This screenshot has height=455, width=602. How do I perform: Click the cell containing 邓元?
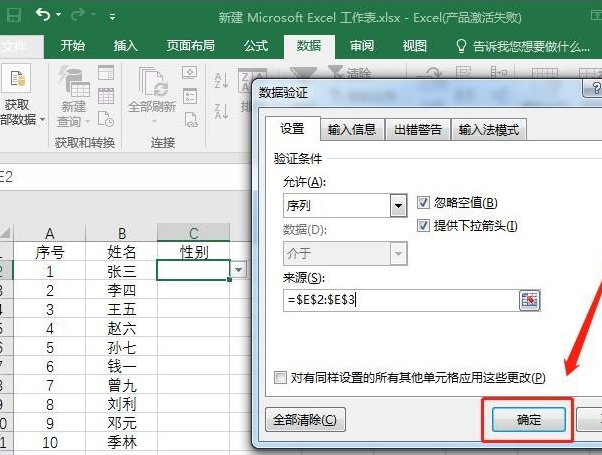(x=121, y=423)
